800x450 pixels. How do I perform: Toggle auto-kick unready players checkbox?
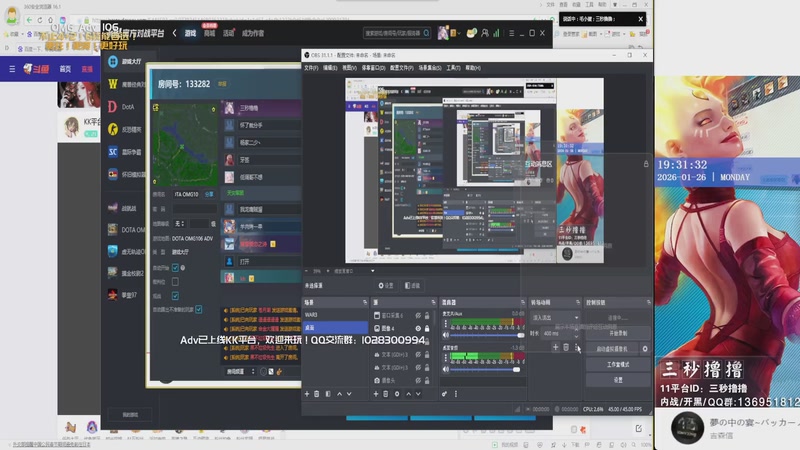click(199, 310)
